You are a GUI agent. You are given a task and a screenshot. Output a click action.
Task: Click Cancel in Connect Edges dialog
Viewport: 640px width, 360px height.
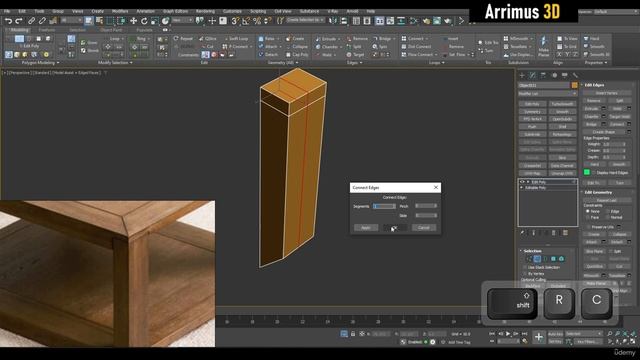click(x=423, y=227)
